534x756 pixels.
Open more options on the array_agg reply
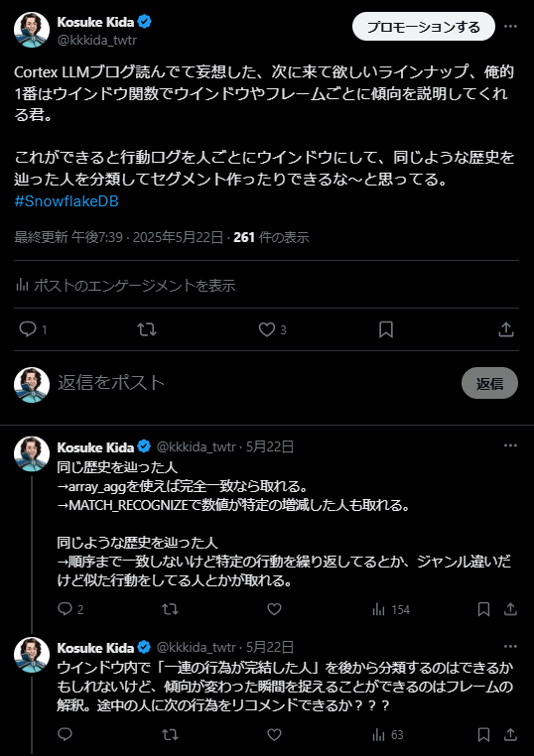[510, 445]
